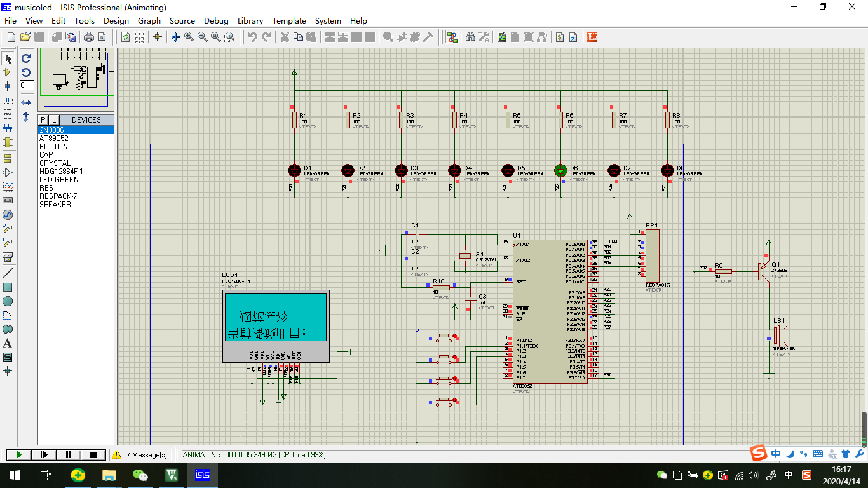Open the Template menu
Viewport: 868px width, 488px height.
289,20
